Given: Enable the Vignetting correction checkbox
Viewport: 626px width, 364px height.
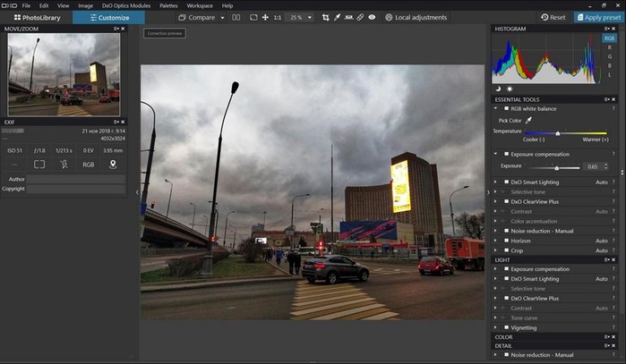Looking at the screenshot, I should 506,327.
